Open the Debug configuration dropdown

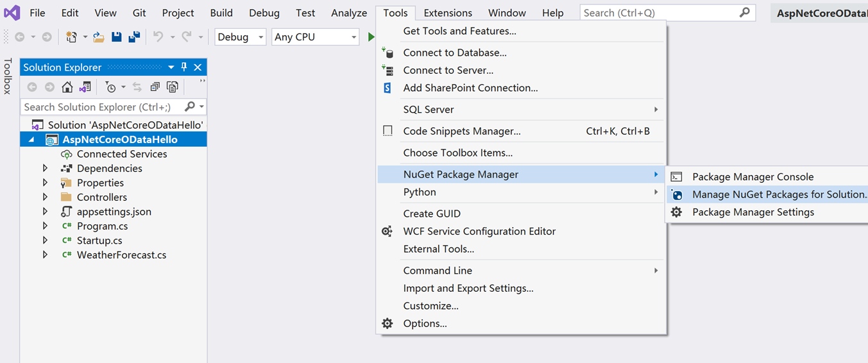pos(240,37)
